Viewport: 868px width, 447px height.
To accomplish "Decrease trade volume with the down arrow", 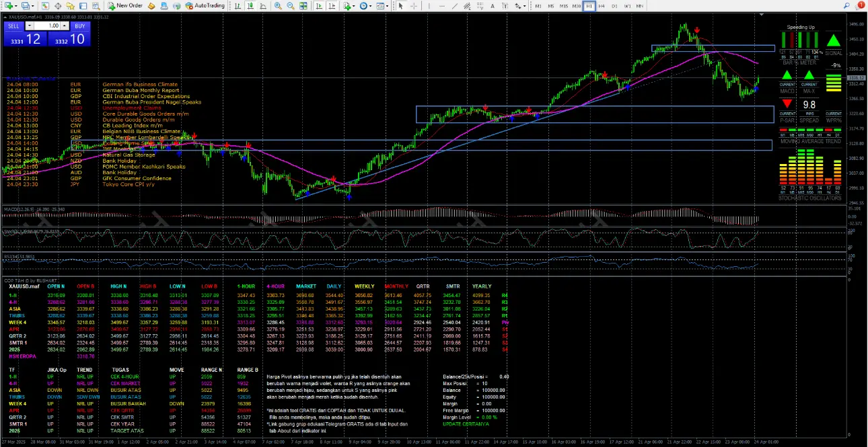I will coord(29,26).
